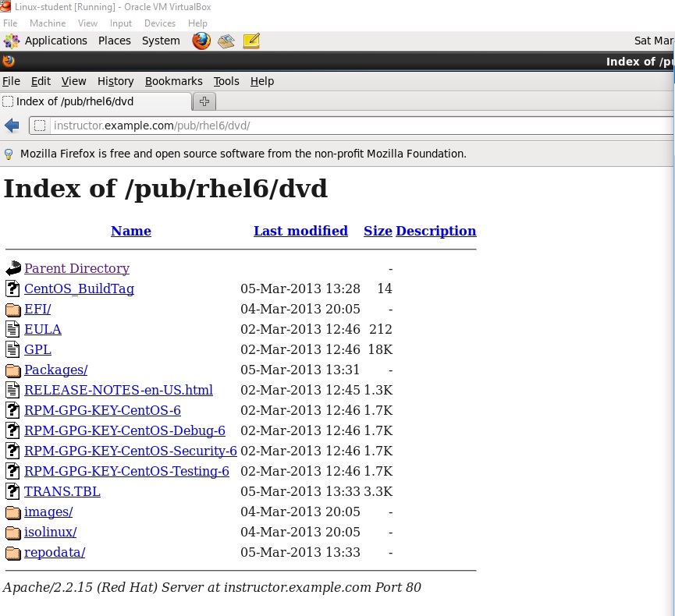Open Firefox File menu
675x616 pixels.
tap(11, 81)
